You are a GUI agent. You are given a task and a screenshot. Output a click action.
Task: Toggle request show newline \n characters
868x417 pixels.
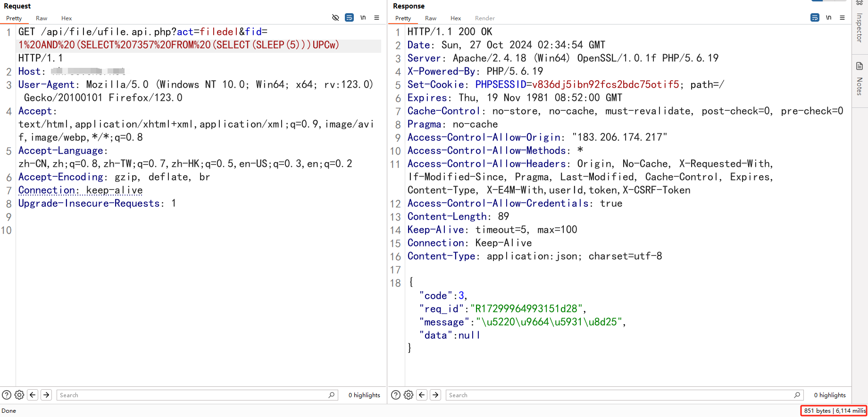363,18
